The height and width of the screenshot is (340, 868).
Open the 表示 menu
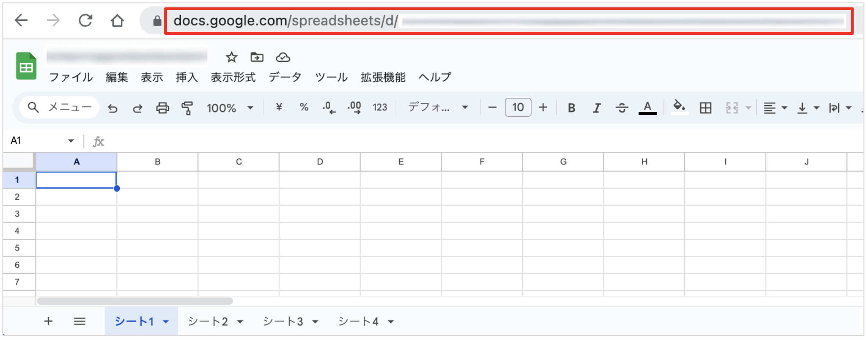point(152,77)
